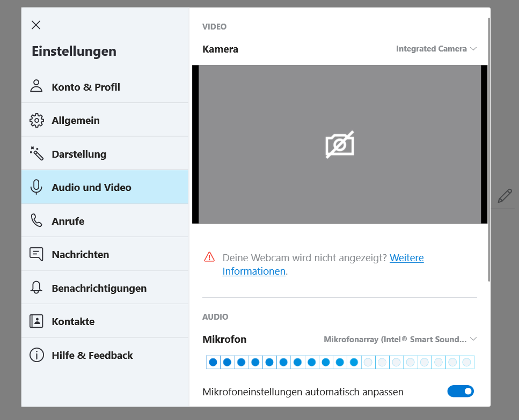519x420 pixels.
Task: Click the contact card icon beside Kontakte
Action: [36, 321]
